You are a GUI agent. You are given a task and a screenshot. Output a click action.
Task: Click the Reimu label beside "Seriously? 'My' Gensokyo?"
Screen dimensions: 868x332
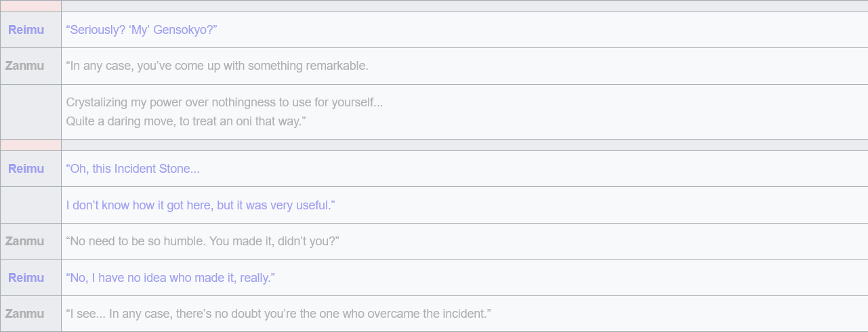coord(26,30)
